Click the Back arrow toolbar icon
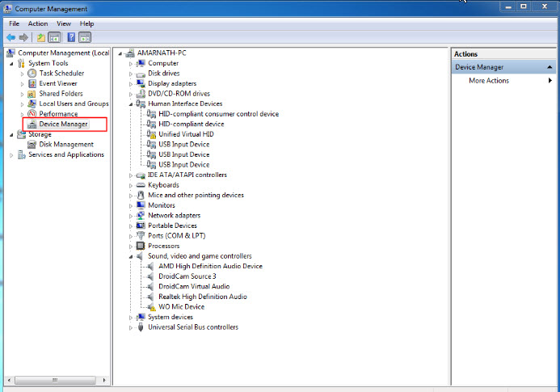Image resolution: width=560 pixels, height=392 pixels. 11,37
